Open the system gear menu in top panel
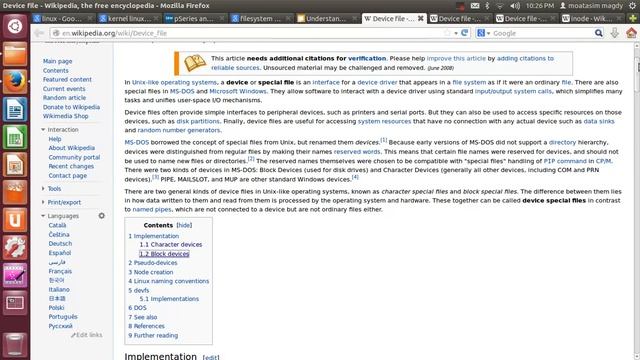This screenshot has height=360, width=640. click(632, 6)
